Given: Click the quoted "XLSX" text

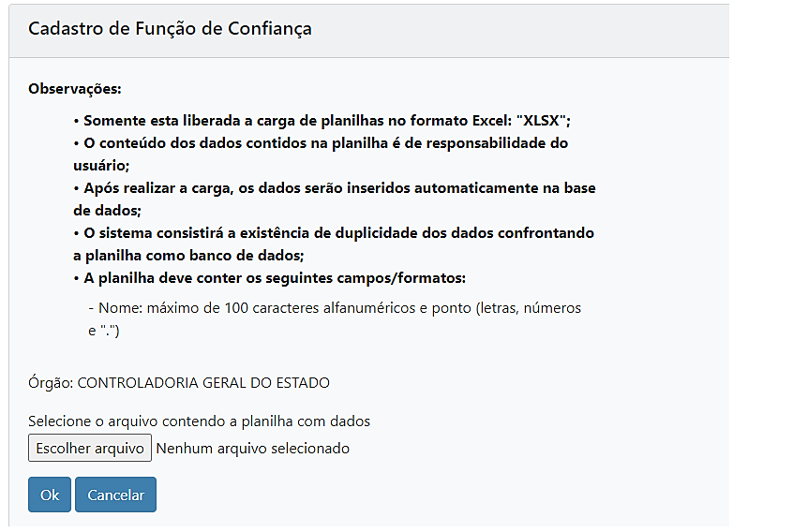Looking at the screenshot, I should click(x=546, y=120).
